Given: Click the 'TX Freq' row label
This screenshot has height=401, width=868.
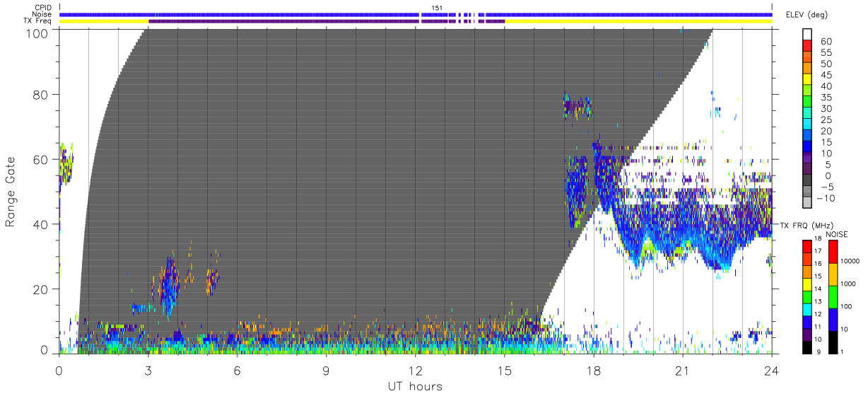Looking at the screenshot, I should tap(38, 21).
